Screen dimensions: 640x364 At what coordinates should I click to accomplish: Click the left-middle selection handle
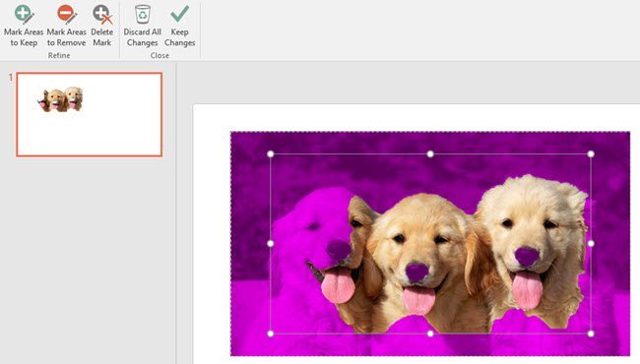tap(270, 243)
